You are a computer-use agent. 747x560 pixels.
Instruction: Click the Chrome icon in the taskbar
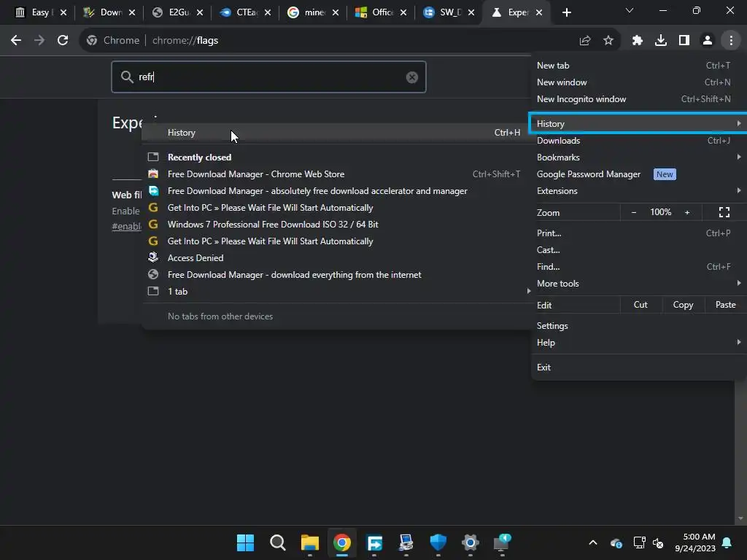(341, 542)
